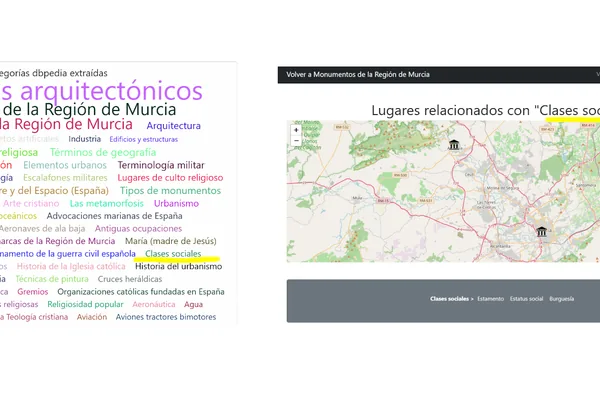The width and height of the screenshot is (600, 400).
Task: Select the Industria tag
Action: point(85,139)
